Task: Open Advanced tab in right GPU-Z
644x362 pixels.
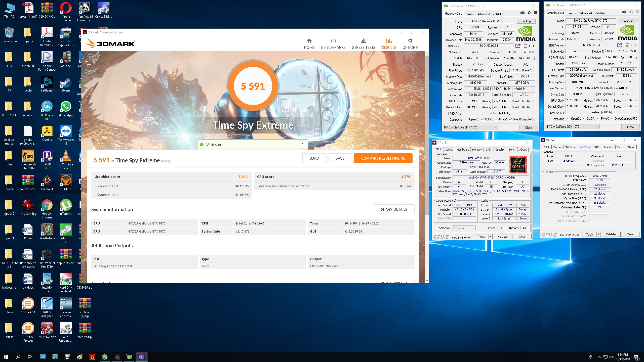Action: point(585,13)
